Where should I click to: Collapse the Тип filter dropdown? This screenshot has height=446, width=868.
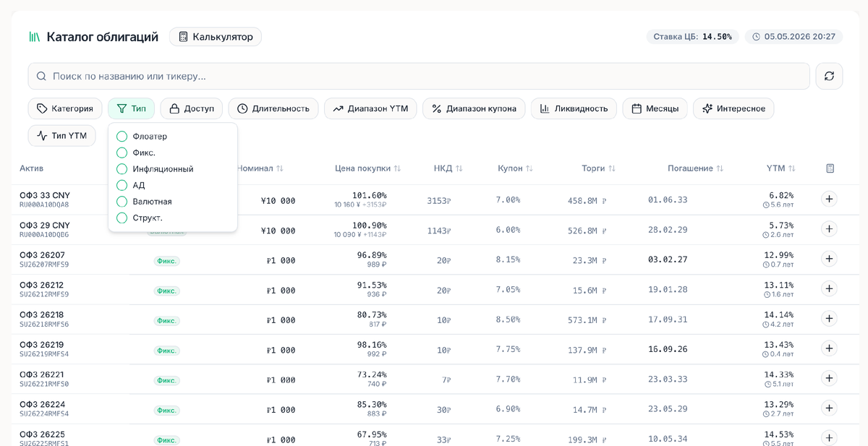tap(131, 108)
